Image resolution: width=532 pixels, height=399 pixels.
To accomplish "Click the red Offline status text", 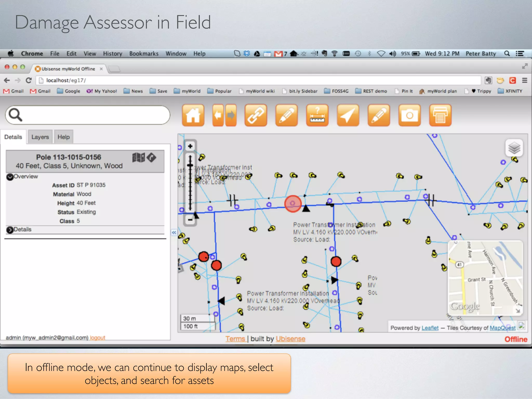I will pyautogui.click(x=516, y=339).
